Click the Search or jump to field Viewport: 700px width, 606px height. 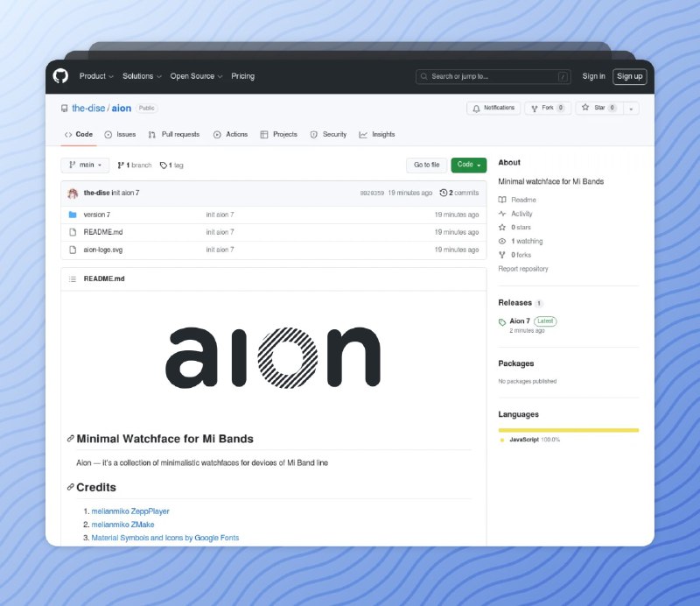493,76
